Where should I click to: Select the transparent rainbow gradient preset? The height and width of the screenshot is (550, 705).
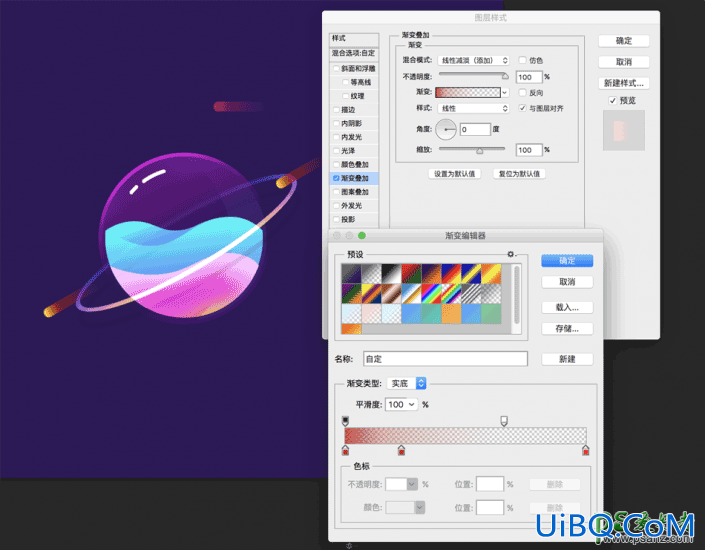click(x=451, y=294)
